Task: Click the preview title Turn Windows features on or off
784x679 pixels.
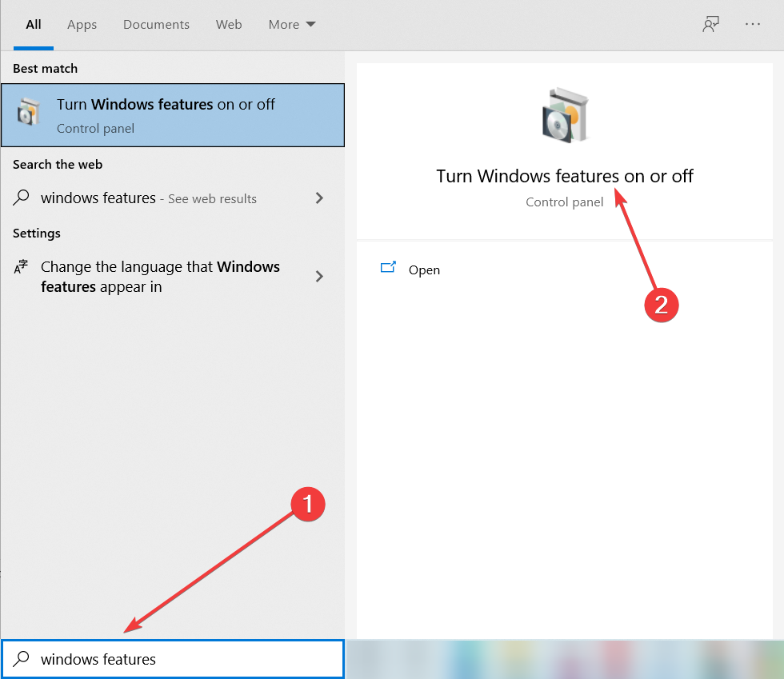Action: coord(565,176)
